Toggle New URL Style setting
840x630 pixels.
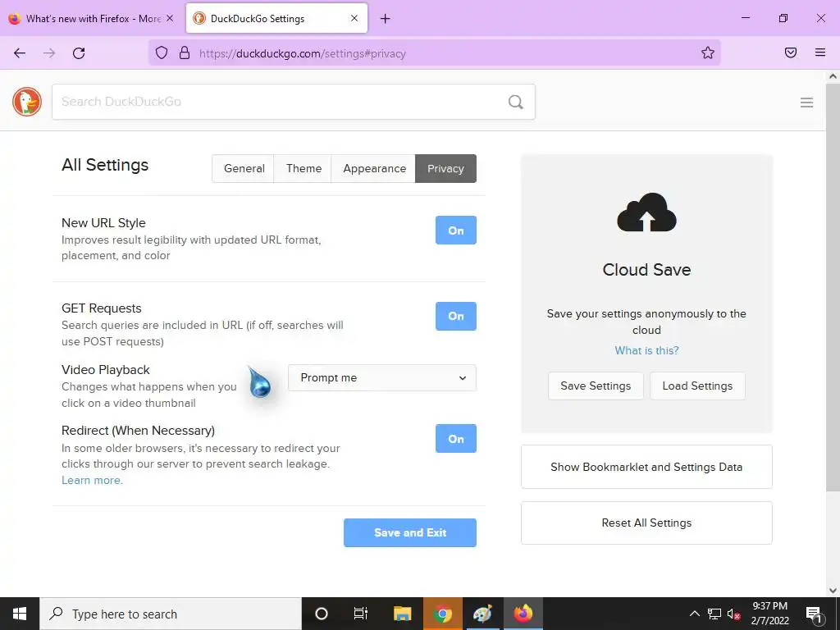tap(456, 231)
